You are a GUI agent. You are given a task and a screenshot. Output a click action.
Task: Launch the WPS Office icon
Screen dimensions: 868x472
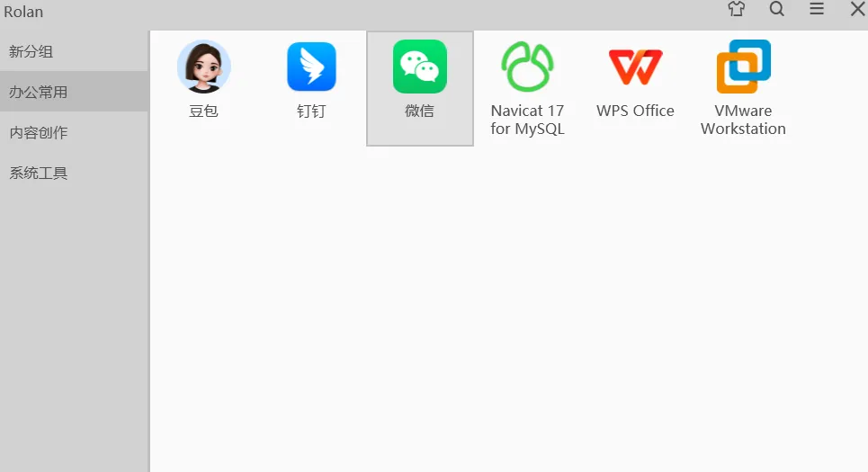click(636, 67)
